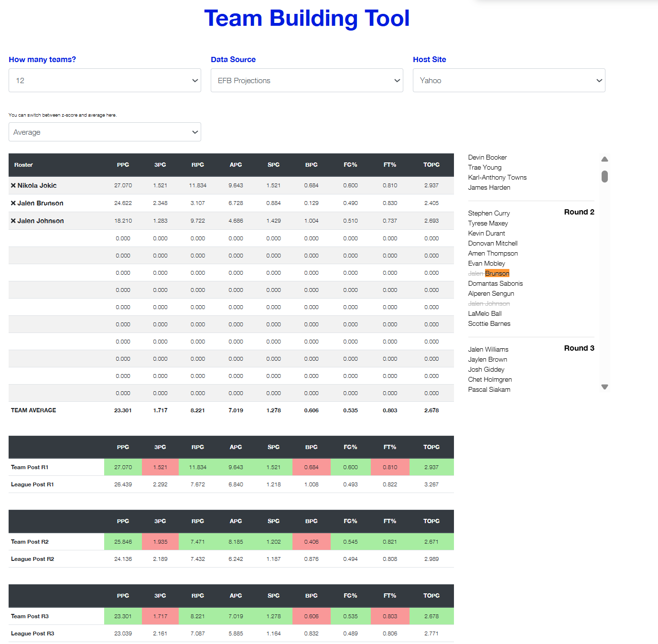Remove Jalen Johnson using X icon
The width and height of the screenshot is (658, 644).
click(13, 221)
